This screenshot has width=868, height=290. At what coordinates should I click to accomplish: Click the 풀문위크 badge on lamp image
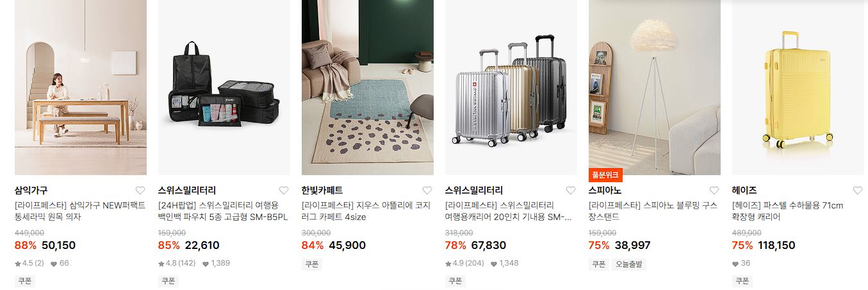(605, 175)
